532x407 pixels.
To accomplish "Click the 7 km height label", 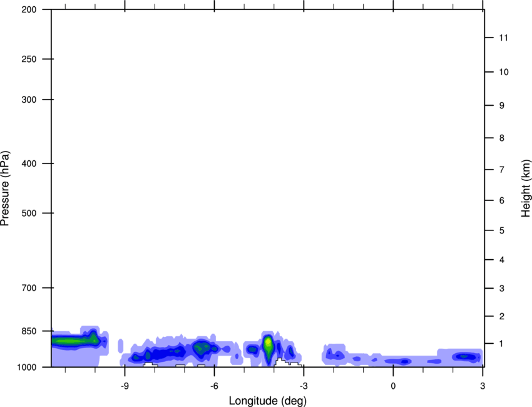I will (501, 170).
